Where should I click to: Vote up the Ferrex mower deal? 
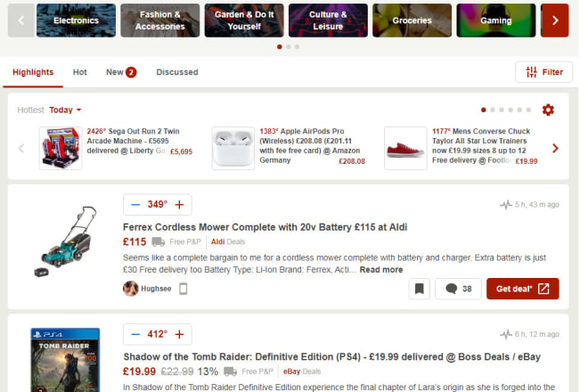click(179, 205)
